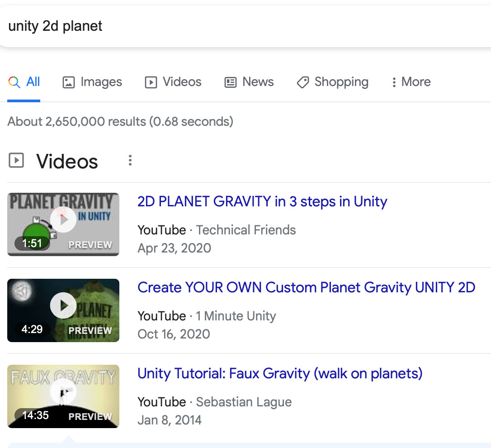This screenshot has height=448, width=491.
Task: Switch to the Images tab
Action: (92, 82)
